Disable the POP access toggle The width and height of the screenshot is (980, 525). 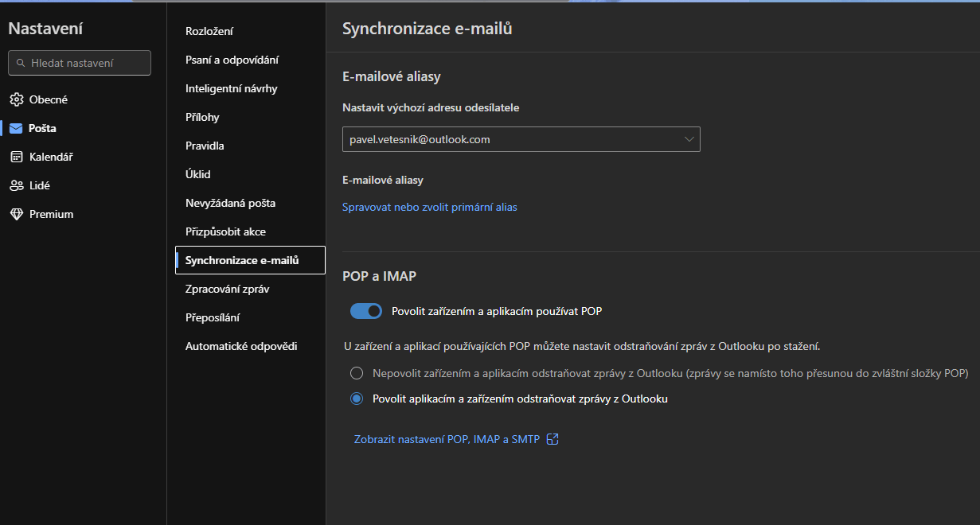point(366,311)
